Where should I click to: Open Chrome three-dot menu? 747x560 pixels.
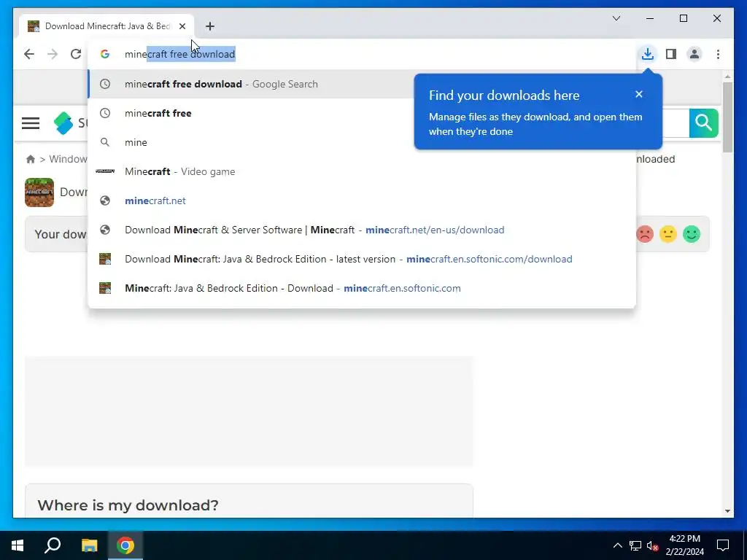tap(718, 54)
